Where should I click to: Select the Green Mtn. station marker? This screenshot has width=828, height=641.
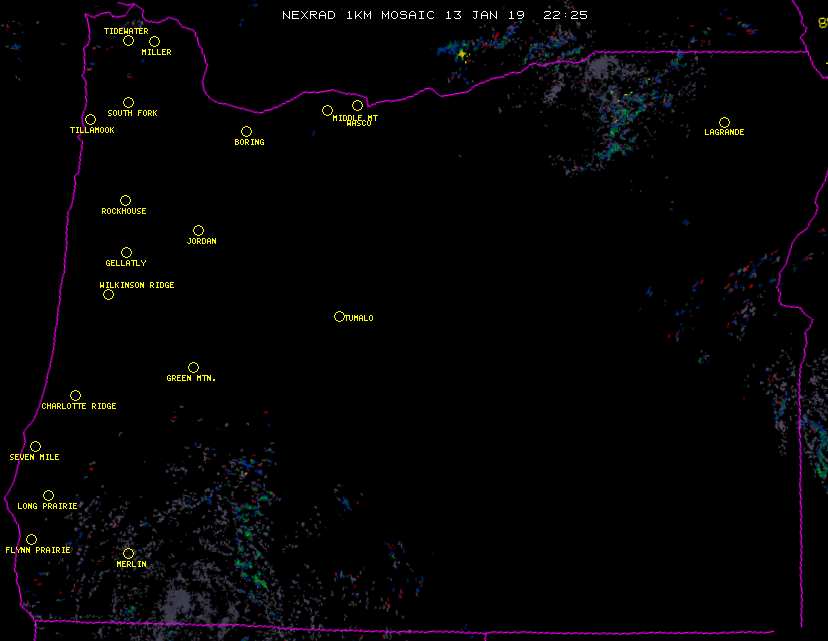click(193, 367)
